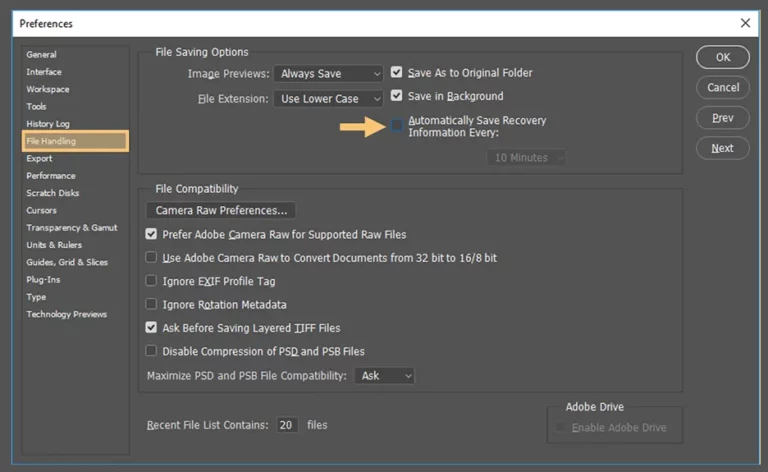Uncheck Ask Before Saving Layered TIFF Files
The image size is (768, 472).
(151, 328)
